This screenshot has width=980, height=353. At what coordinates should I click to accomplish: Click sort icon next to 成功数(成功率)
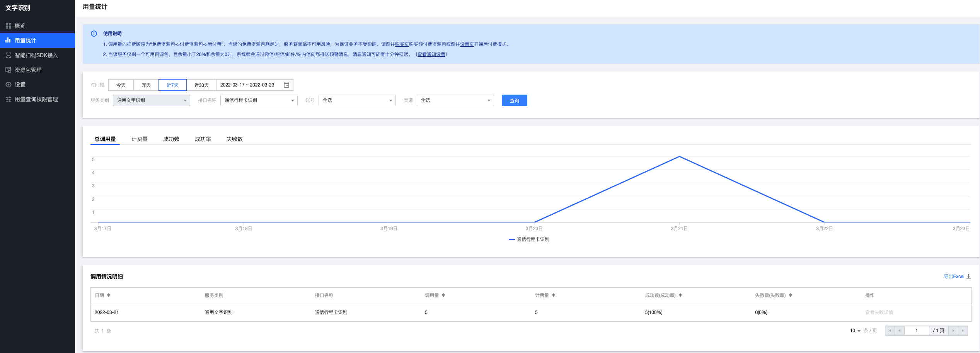click(680, 295)
